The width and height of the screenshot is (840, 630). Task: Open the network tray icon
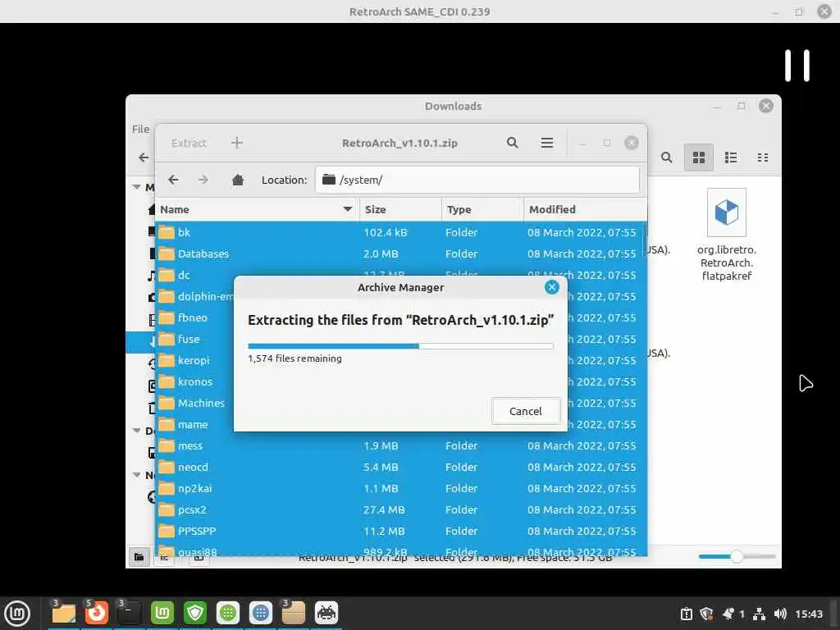click(759, 614)
